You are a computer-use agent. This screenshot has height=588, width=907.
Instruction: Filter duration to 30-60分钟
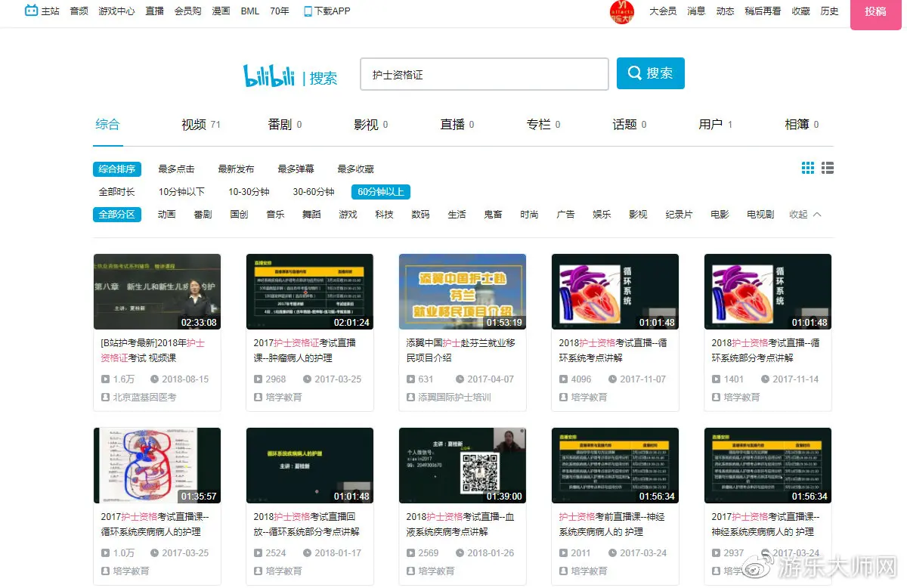[x=314, y=192]
